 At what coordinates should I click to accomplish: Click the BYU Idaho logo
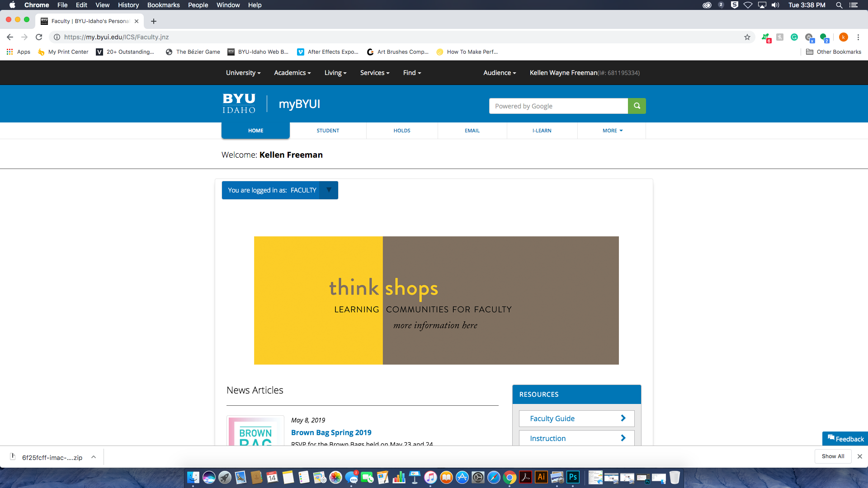point(239,103)
